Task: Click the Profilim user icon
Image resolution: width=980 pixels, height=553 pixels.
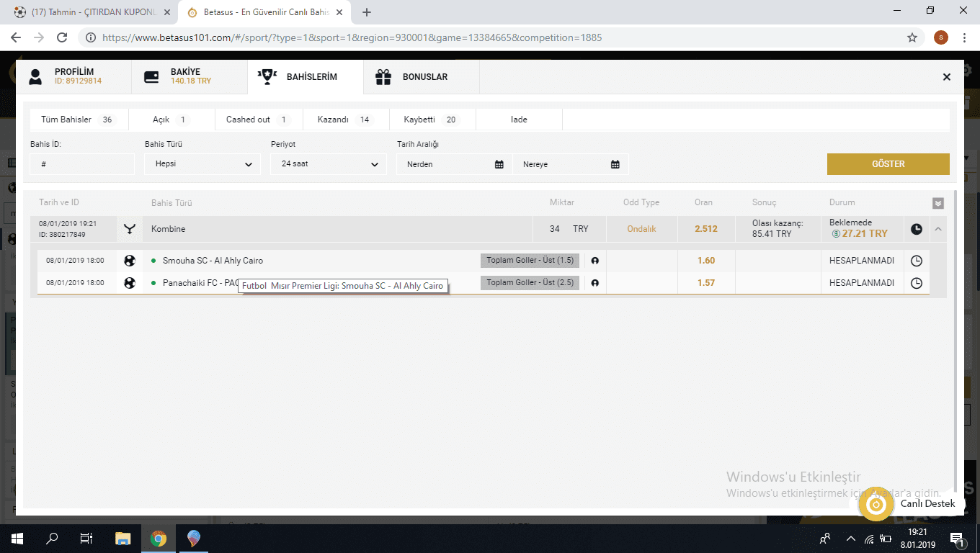Action: click(35, 77)
